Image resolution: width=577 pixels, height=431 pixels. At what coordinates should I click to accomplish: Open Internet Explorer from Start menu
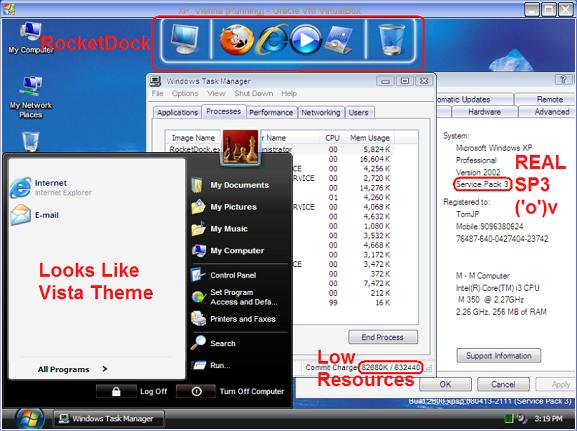pyautogui.click(x=51, y=187)
